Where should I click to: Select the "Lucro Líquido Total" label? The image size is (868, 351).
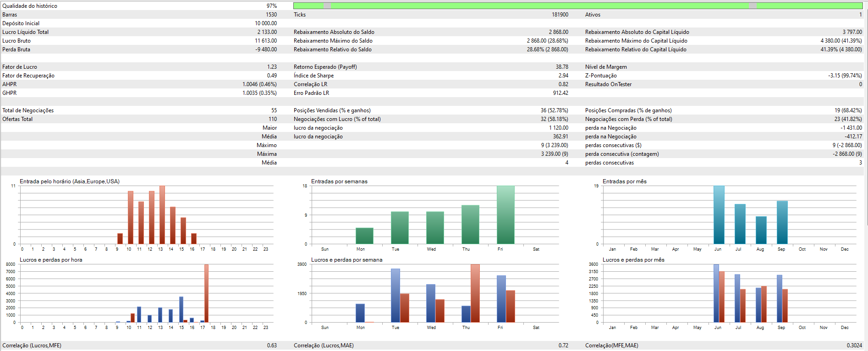pos(25,32)
